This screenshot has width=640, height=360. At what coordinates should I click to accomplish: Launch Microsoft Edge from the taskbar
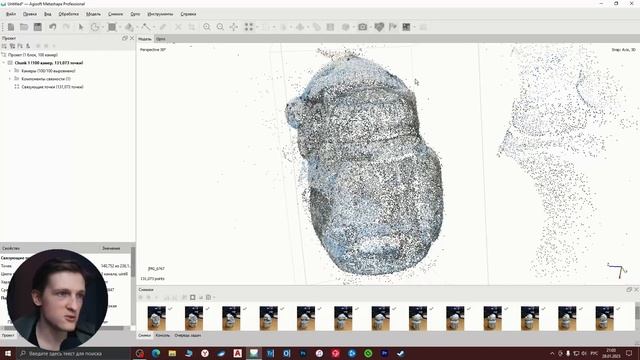pos(156,353)
